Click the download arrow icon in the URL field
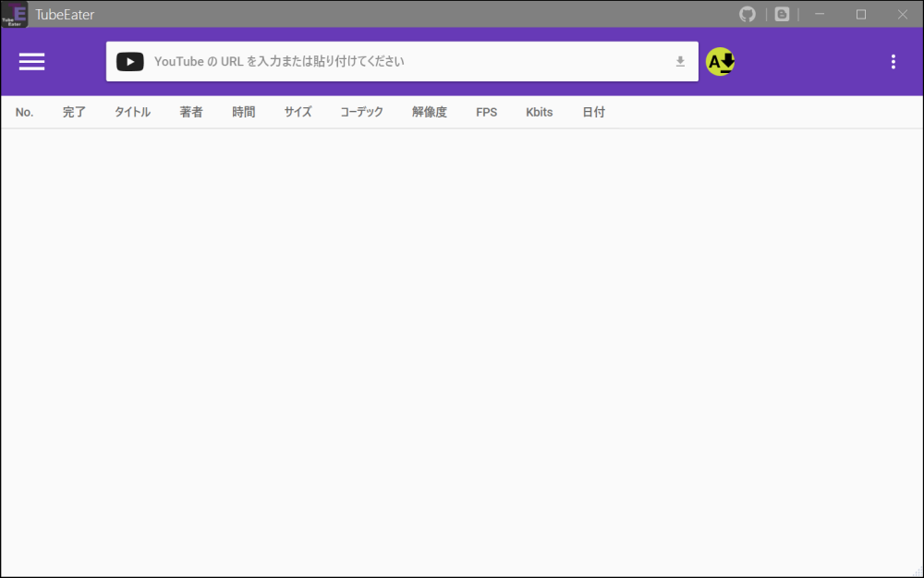924x578 pixels. pyautogui.click(x=680, y=61)
